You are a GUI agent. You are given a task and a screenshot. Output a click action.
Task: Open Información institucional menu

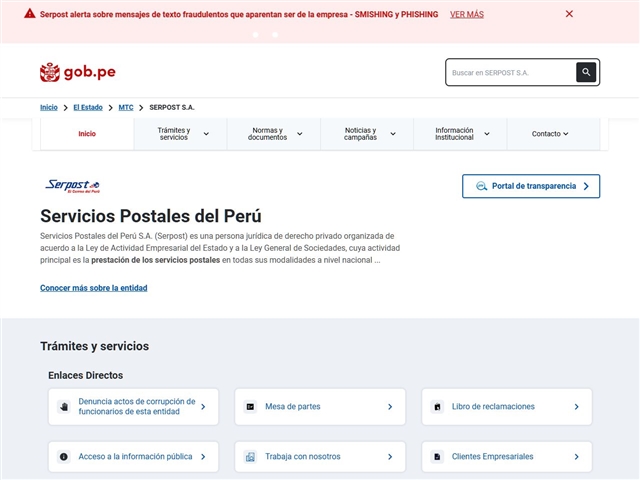[460, 134]
